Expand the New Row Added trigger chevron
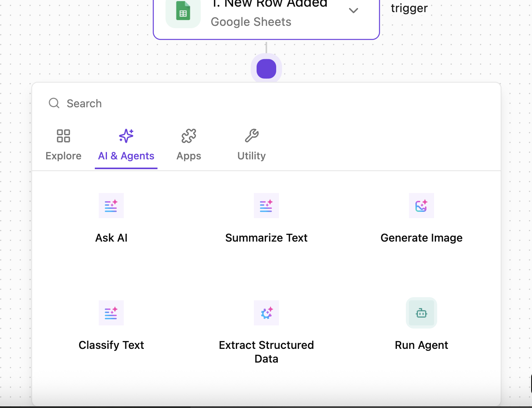Viewport: 532px width, 408px height. tap(353, 11)
